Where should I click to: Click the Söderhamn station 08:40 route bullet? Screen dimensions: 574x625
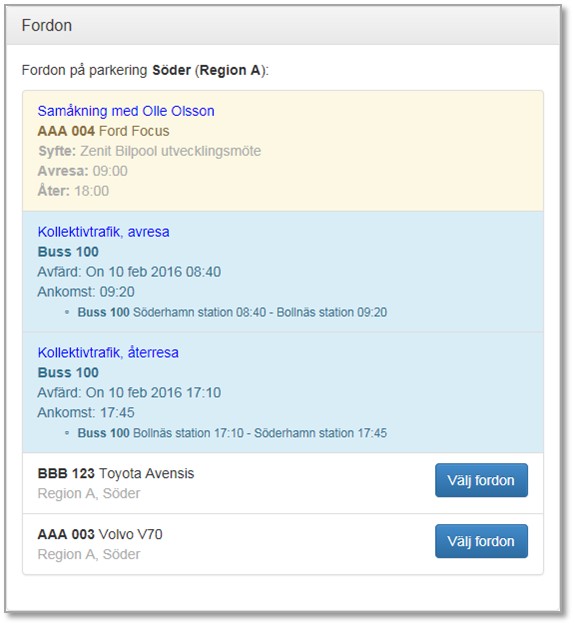point(232,312)
